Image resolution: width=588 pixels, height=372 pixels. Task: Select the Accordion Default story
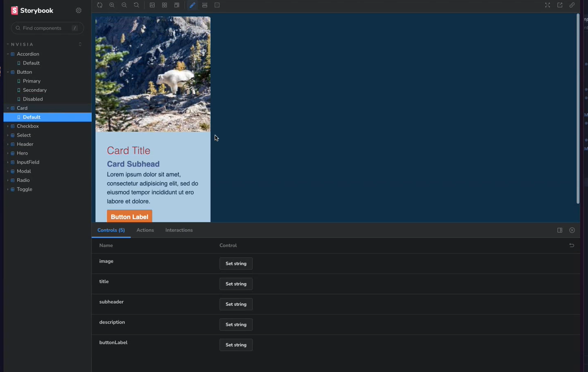[x=31, y=63]
